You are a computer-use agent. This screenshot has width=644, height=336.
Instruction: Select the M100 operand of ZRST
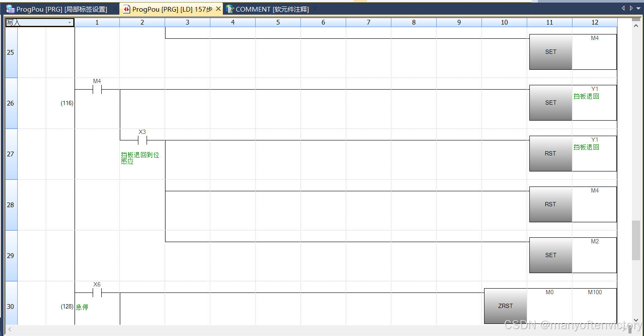(595, 292)
